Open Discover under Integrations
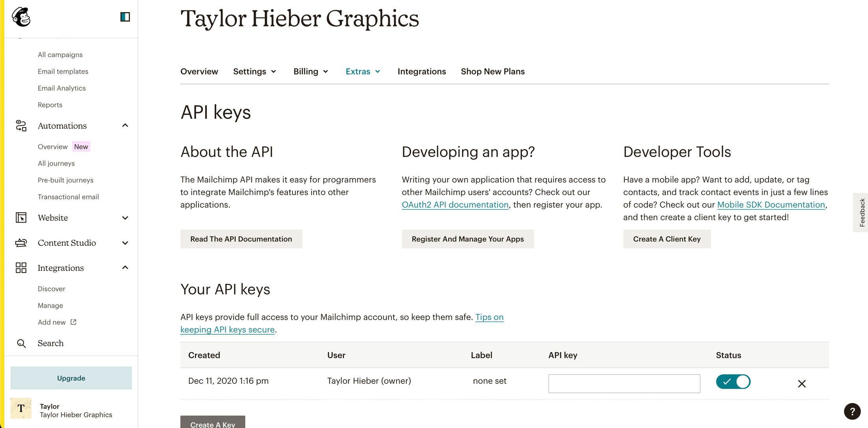868x428 pixels. coord(51,289)
